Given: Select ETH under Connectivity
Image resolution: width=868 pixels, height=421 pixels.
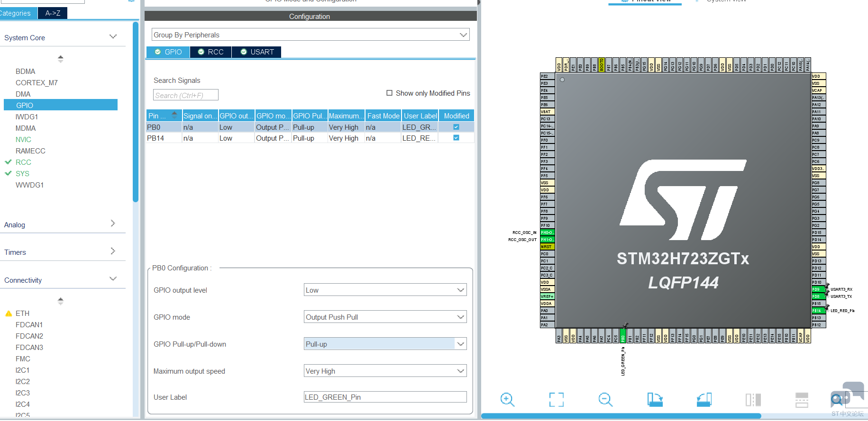Looking at the screenshot, I should point(22,314).
